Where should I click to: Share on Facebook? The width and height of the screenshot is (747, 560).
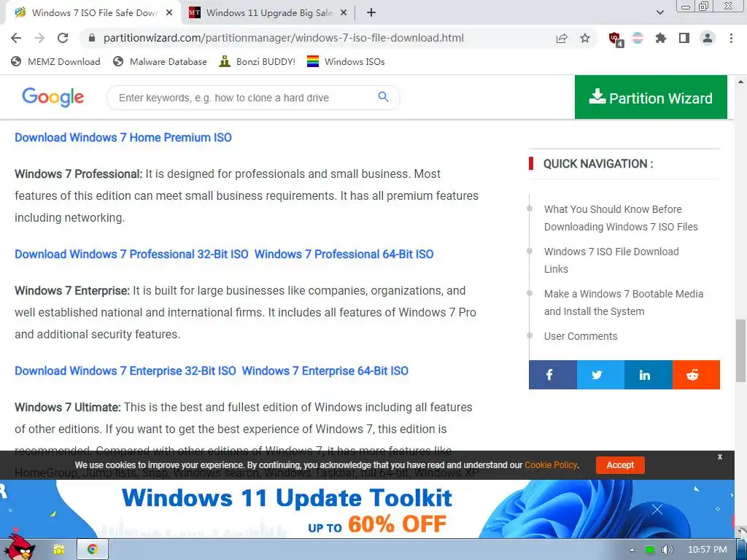pos(553,375)
